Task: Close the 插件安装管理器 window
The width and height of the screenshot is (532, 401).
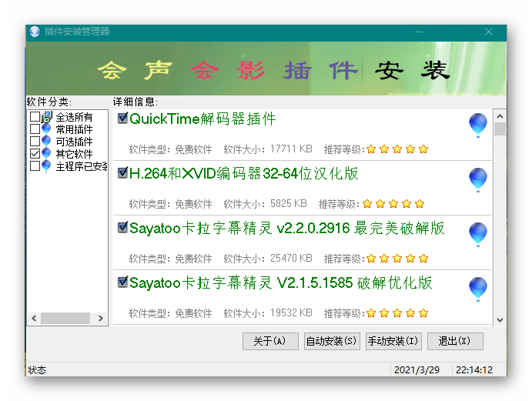Action: point(489,32)
